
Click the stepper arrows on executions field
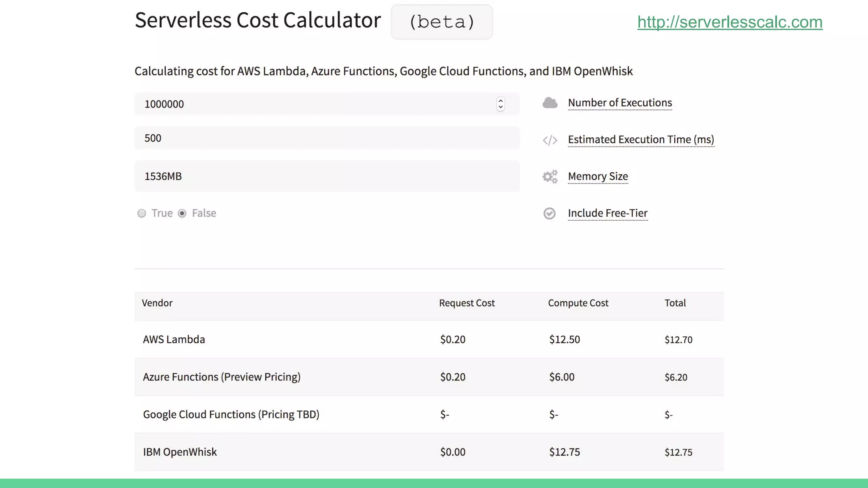point(501,104)
